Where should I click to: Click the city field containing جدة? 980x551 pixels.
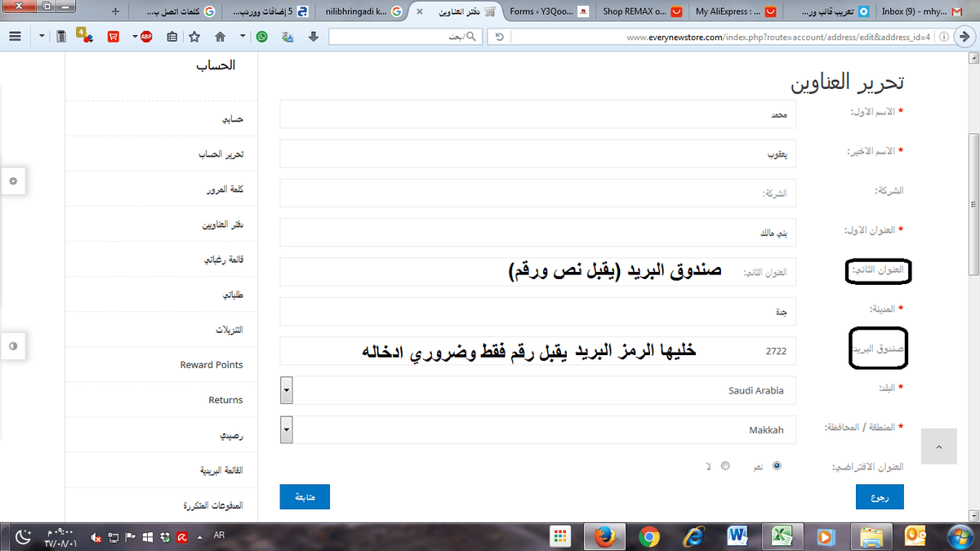(x=538, y=311)
